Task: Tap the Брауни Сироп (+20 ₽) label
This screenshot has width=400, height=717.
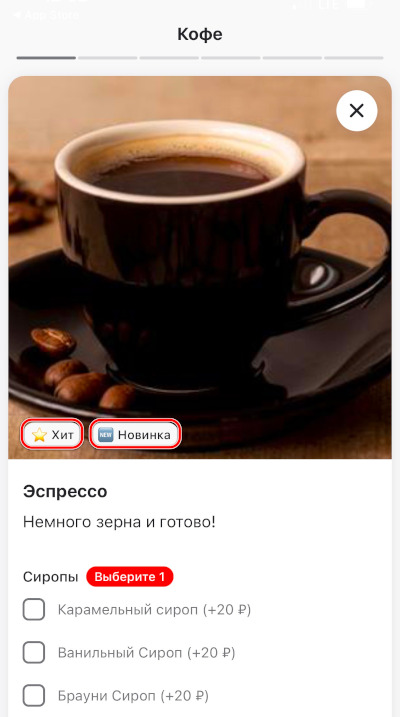Action: point(133,696)
